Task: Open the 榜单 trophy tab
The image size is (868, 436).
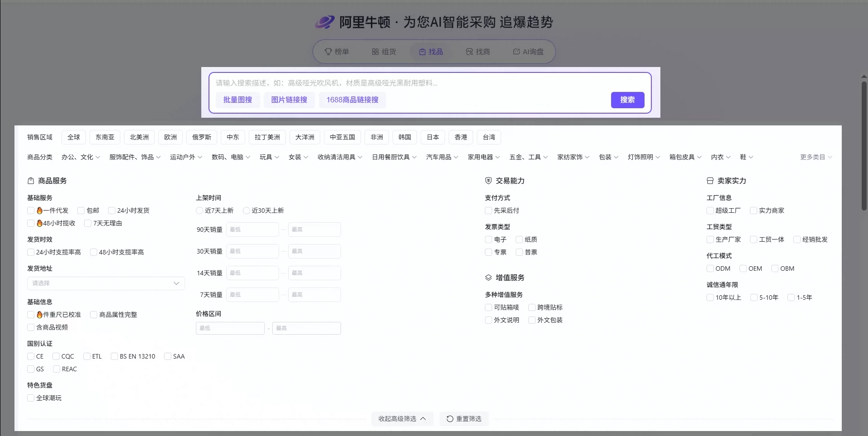Action: [x=337, y=52]
